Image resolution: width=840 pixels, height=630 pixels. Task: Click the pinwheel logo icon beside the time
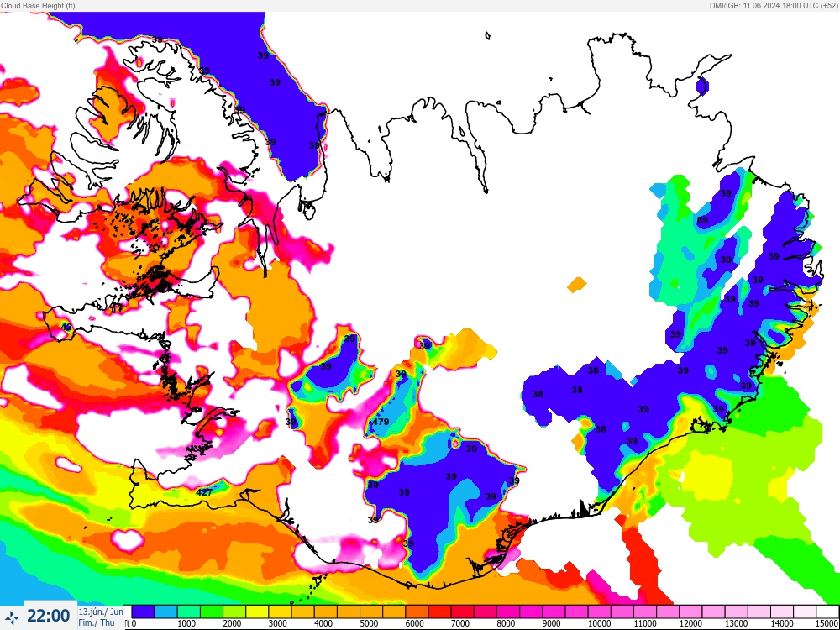12,617
